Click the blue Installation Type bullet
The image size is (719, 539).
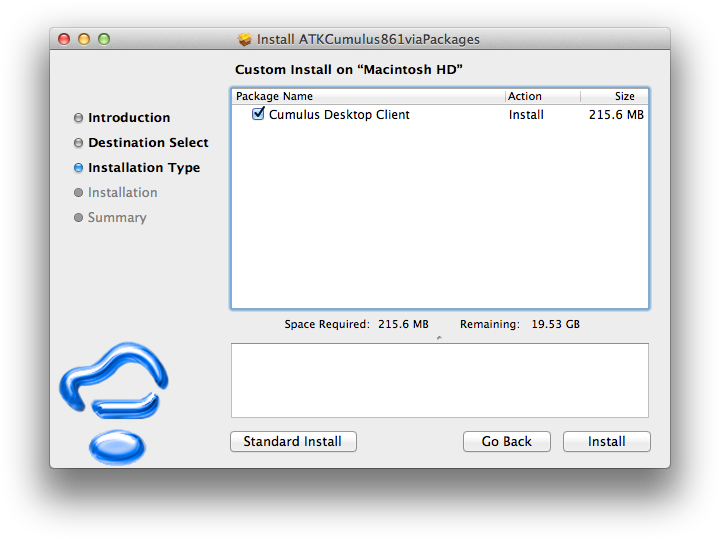(78, 168)
